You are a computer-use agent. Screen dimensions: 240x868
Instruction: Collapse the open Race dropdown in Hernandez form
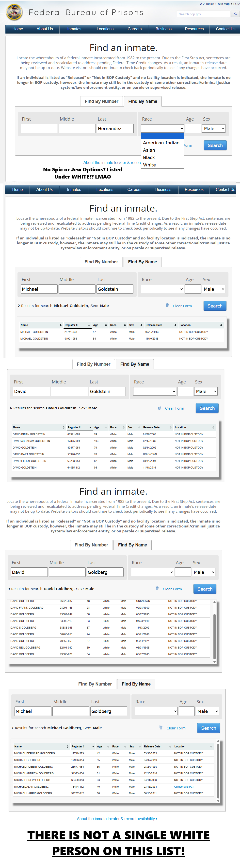[162, 128]
